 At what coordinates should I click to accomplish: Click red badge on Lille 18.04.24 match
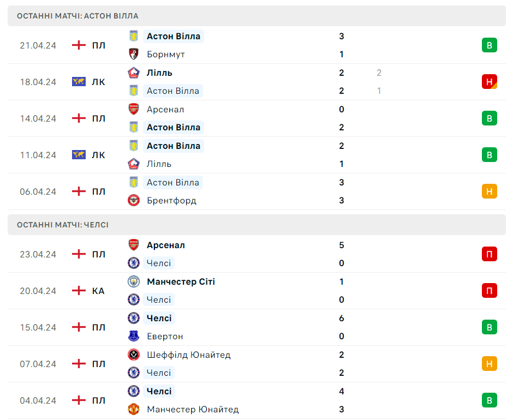489,82
